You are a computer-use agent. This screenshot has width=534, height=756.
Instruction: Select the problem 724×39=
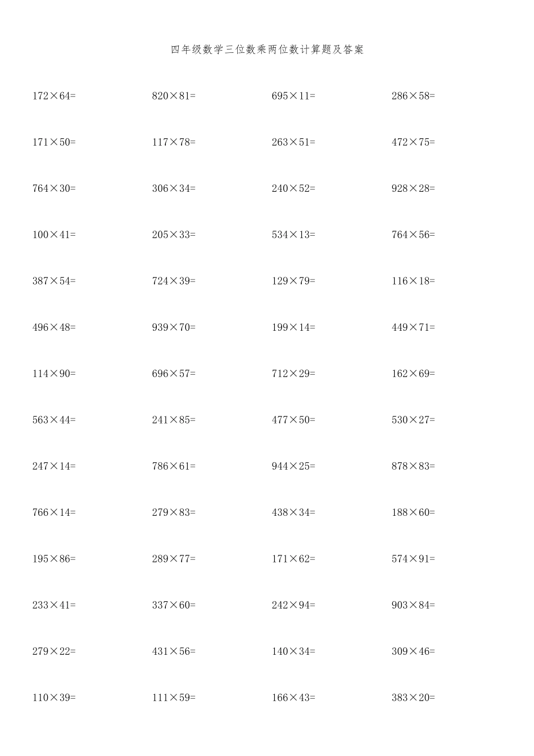[x=174, y=281]
